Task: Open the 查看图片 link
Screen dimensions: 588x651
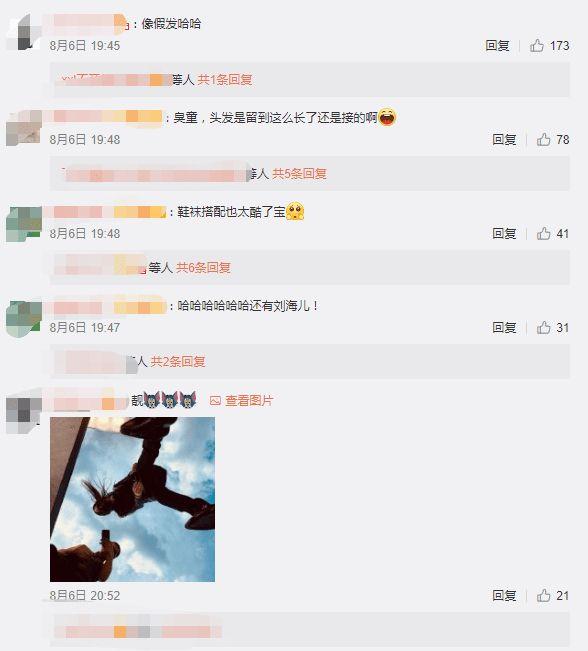Action: coord(249,401)
